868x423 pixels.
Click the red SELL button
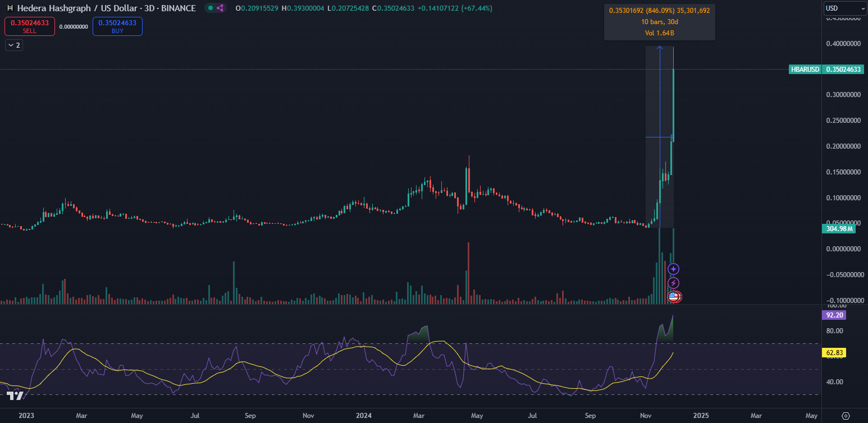tap(30, 26)
